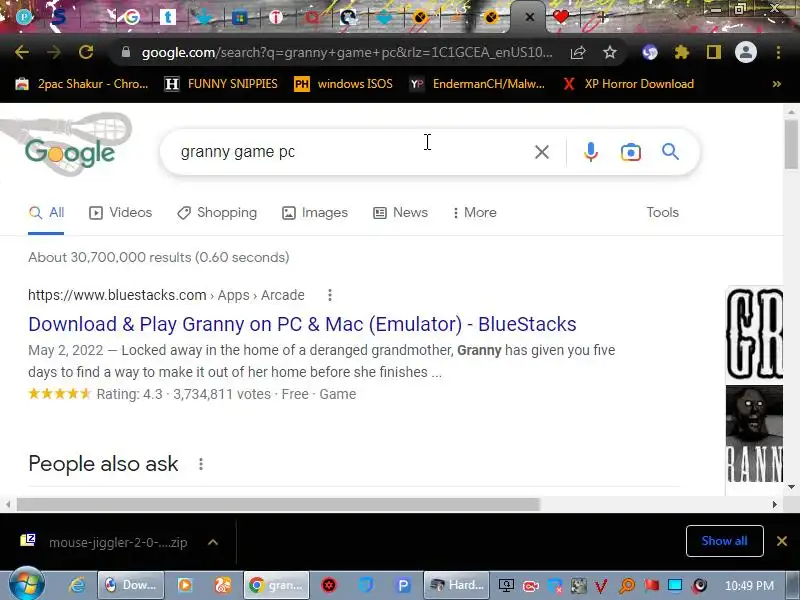
Task: Switch to the tab with the blue S icon
Action: pyautogui.click(x=59, y=17)
